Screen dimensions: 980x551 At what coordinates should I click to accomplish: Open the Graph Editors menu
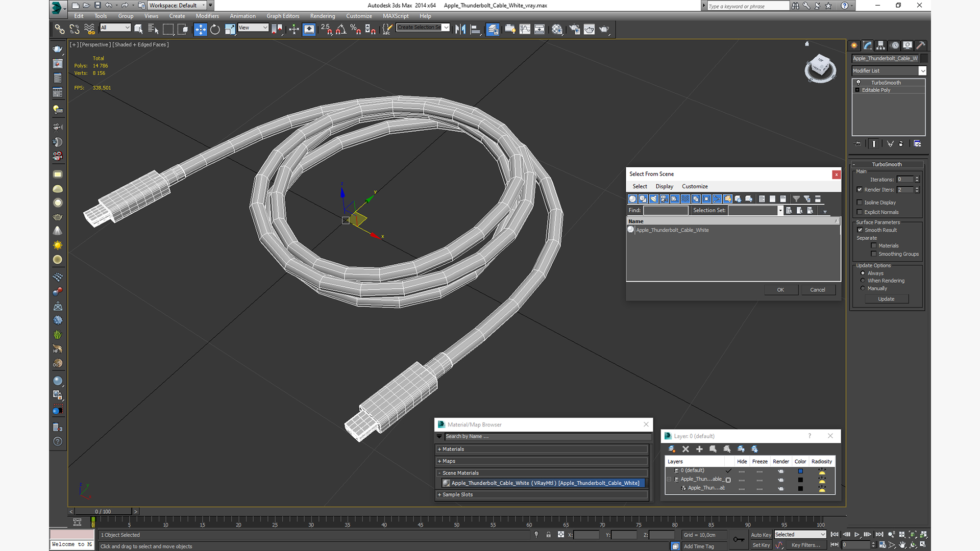(283, 16)
